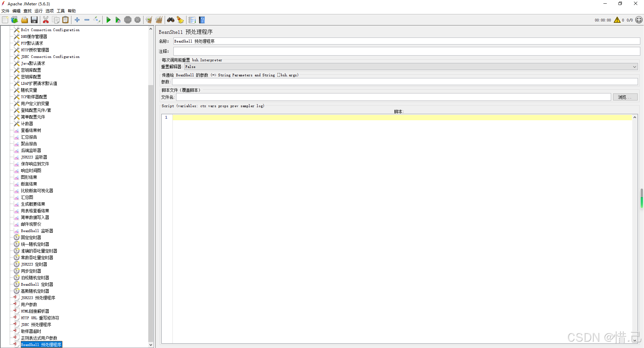The image size is (644, 348).
Task: Create a new test plan
Action: pos(5,20)
